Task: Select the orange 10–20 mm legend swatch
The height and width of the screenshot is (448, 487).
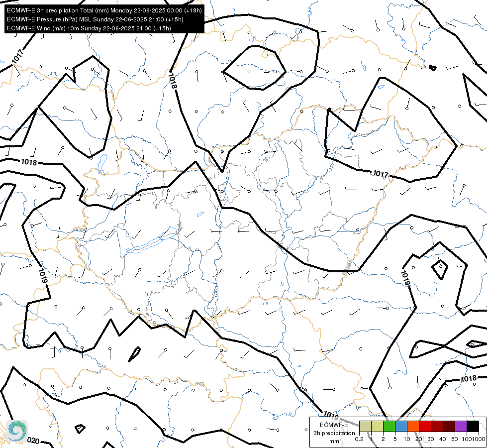Action: (413, 427)
